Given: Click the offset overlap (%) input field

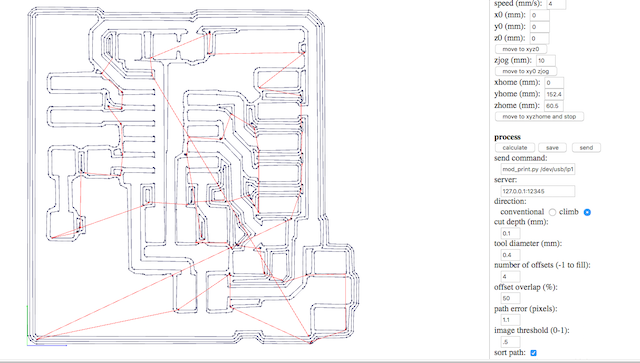Looking at the screenshot, I should (511, 298).
